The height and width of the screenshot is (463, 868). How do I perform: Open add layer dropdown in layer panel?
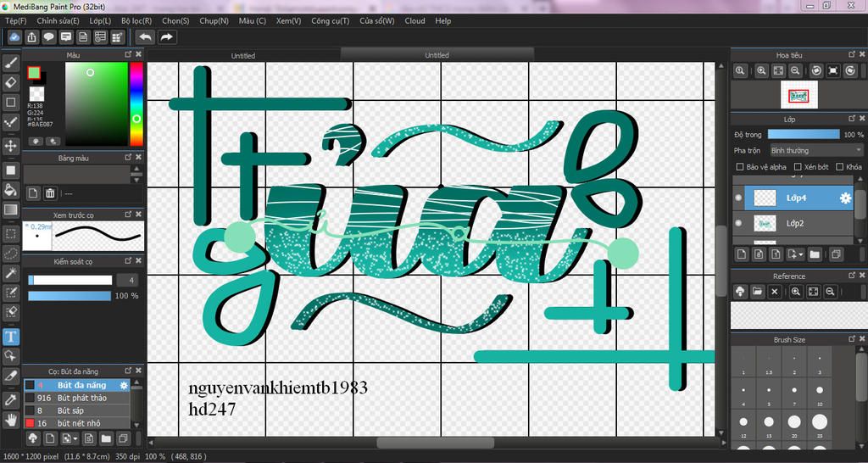click(795, 254)
